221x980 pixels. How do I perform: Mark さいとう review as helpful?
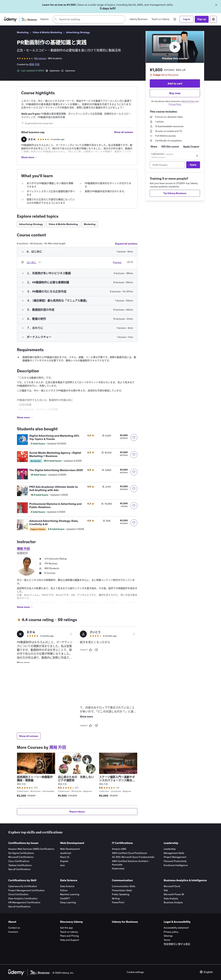pyautogui.click(x=91, y=650)
